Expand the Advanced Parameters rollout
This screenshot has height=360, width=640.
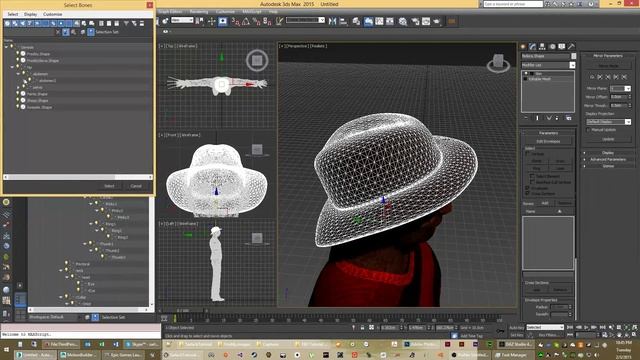(608, 159)
